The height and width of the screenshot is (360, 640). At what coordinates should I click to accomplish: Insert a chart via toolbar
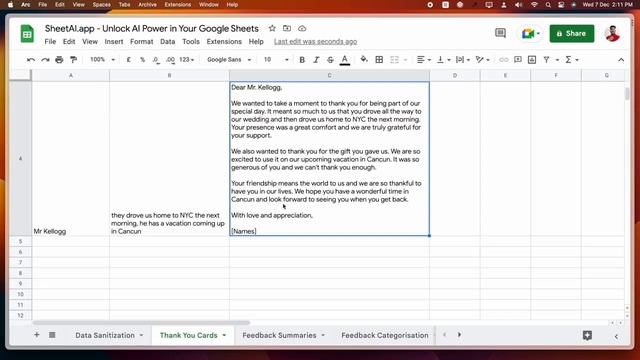(x=532, y=60)
